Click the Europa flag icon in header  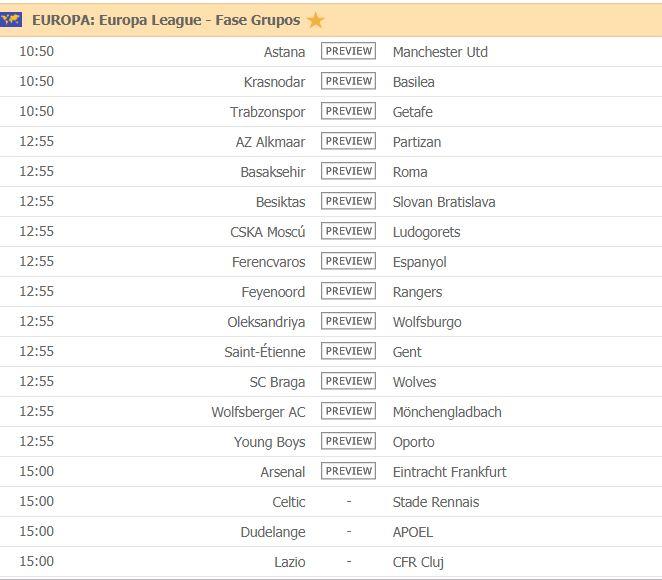(x=13, y=20)
